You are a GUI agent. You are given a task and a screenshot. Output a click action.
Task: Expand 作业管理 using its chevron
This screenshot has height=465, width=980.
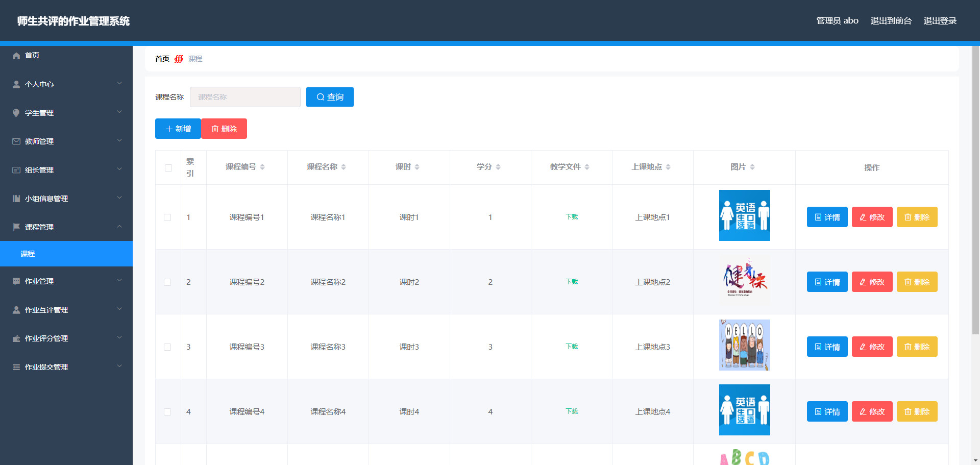coord(119,280)
